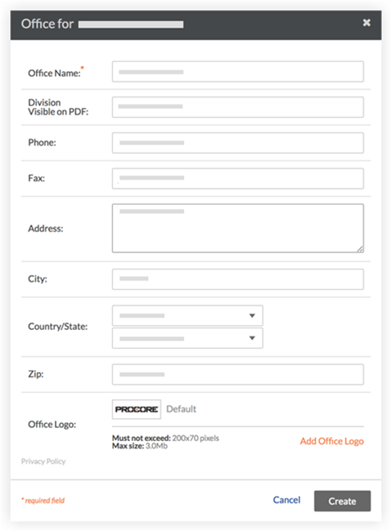Open the Privacy Policy link
The image size is (392, 532).
click(x=43, y=462)
